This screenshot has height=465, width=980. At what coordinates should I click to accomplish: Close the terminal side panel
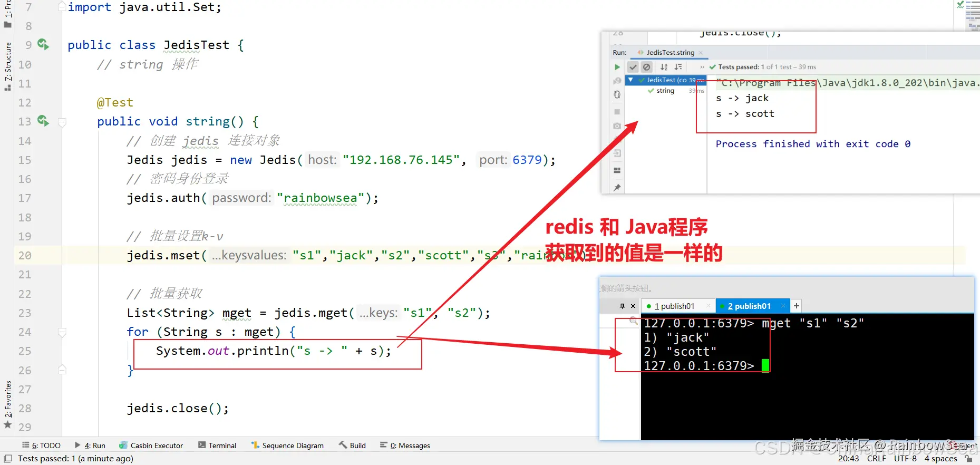pos(633,306)
